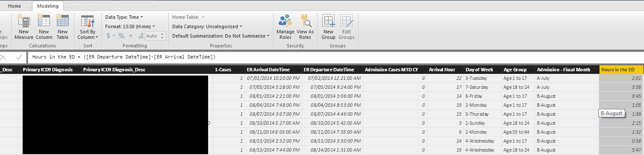Viewport: 644px width, 155px height.
Task: Select Primary ICD9 Diagnosis column header
Action: point(51,70)
